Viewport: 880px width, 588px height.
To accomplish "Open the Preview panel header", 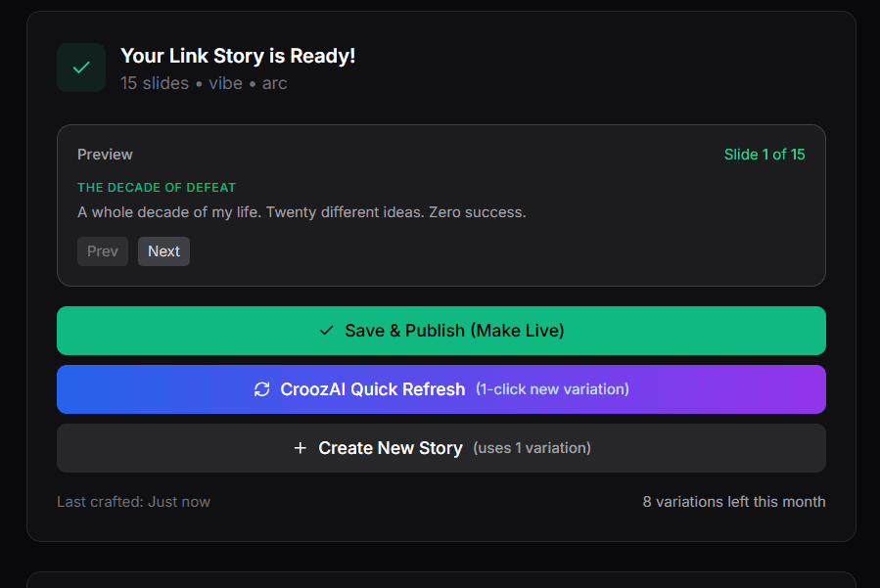I will (105, 155).
